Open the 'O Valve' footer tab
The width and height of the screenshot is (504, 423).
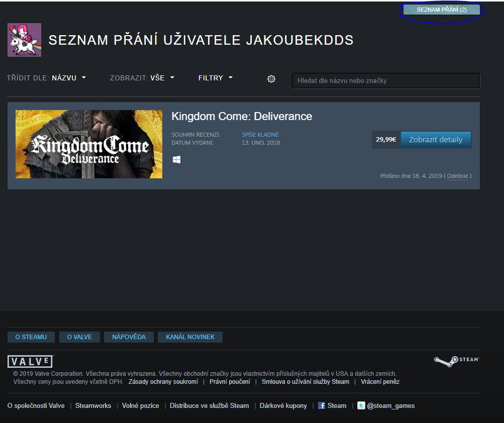(x=79, y=337)
